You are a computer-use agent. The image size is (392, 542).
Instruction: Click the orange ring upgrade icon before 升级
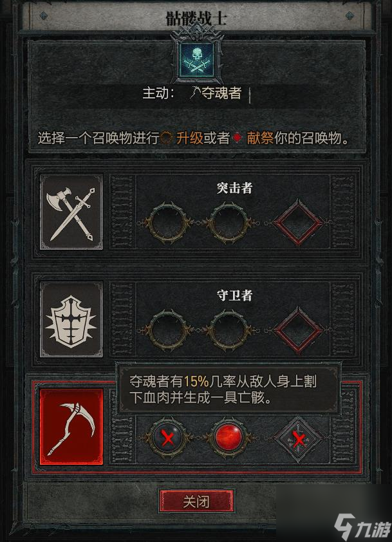click(x=167, y=138)
